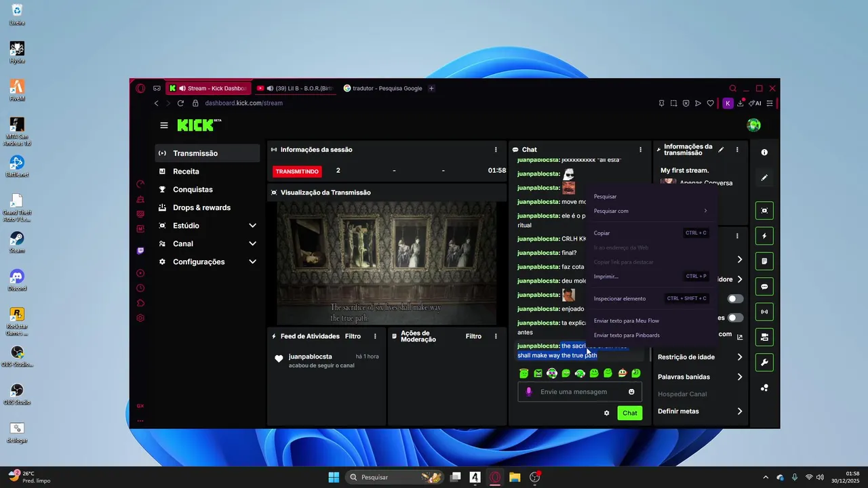This screenshot has height=488, width=868.
Task: Toggle the lower switch in settings panel
Action: 736,318
